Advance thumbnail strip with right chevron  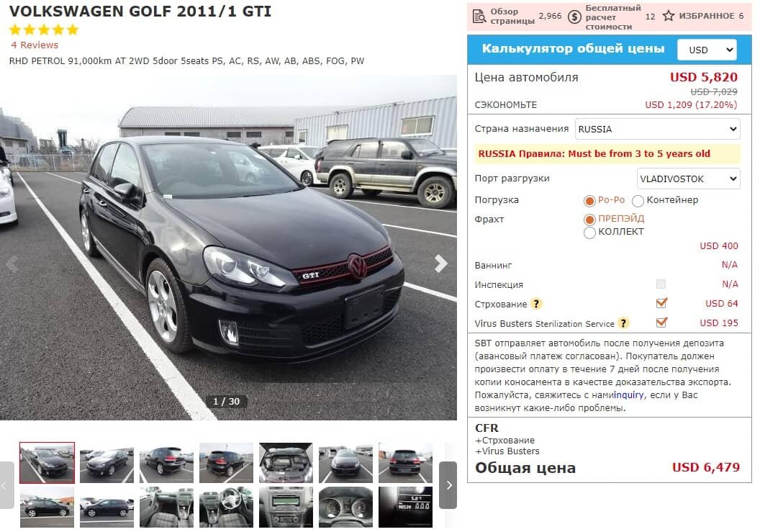tap(448, 485)
